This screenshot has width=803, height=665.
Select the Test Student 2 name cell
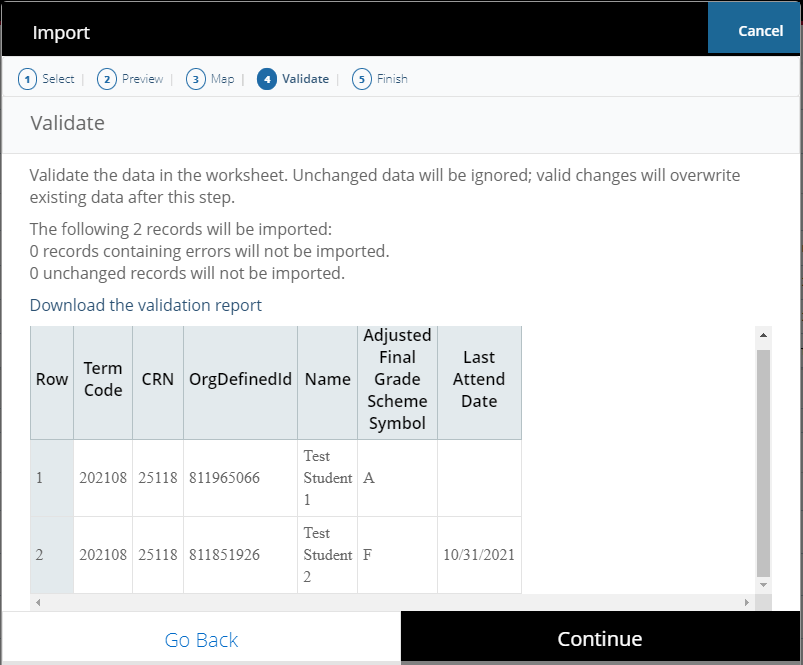pos(327,555)
